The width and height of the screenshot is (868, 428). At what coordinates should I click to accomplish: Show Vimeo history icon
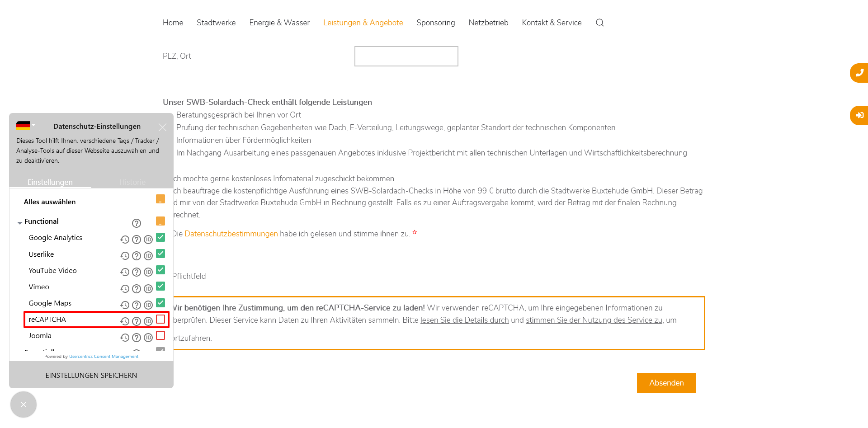(x=125, y=289)
